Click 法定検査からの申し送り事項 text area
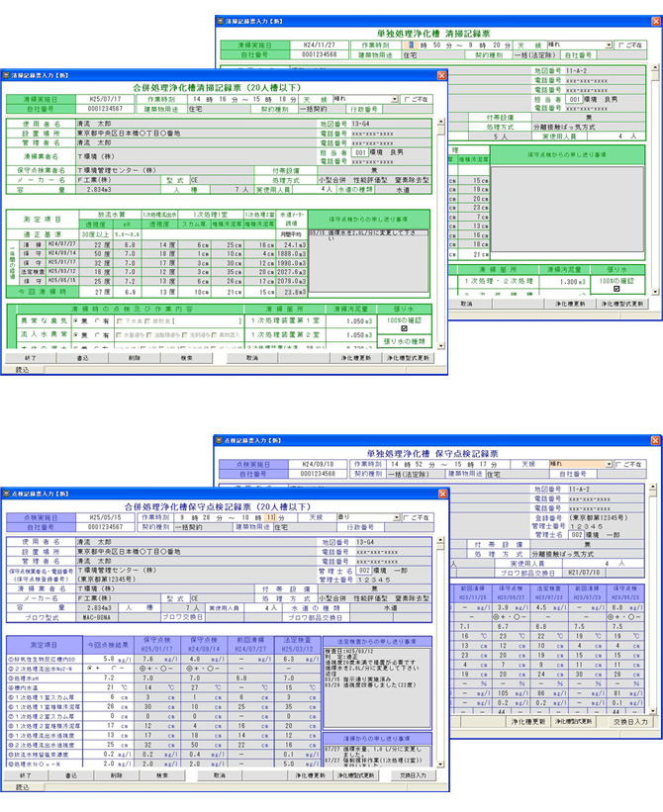Screen dimensions: 663x812 tap(377, 687)
